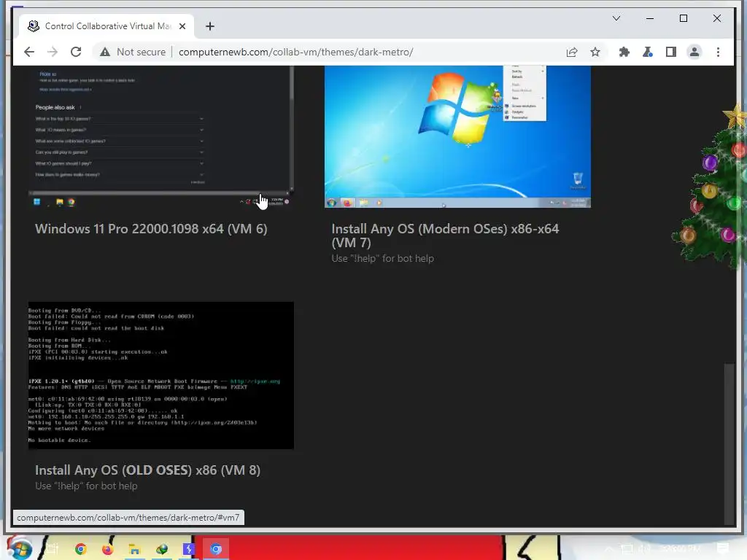
Task: Open the purple lightning app in taskbar
Action: pos(189,549)
